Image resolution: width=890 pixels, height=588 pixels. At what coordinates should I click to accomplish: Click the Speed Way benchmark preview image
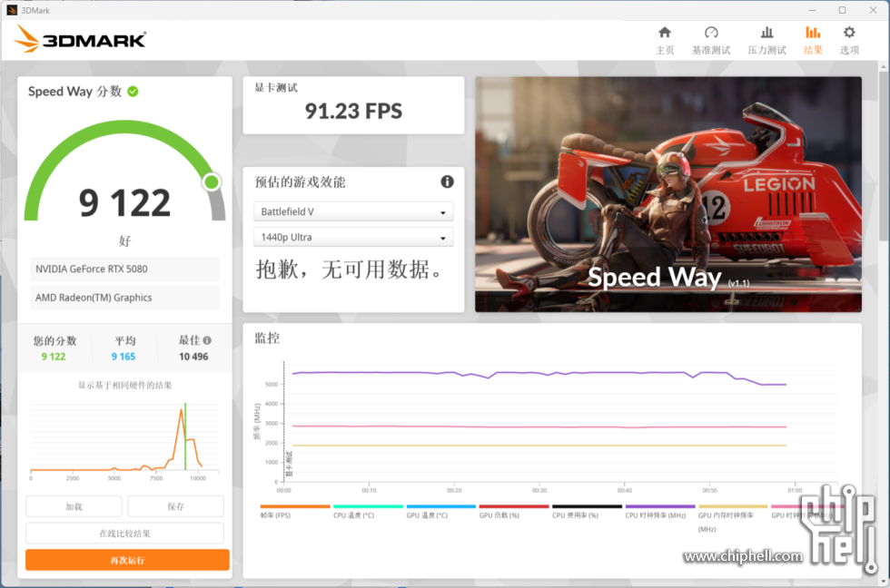(668, 194)
